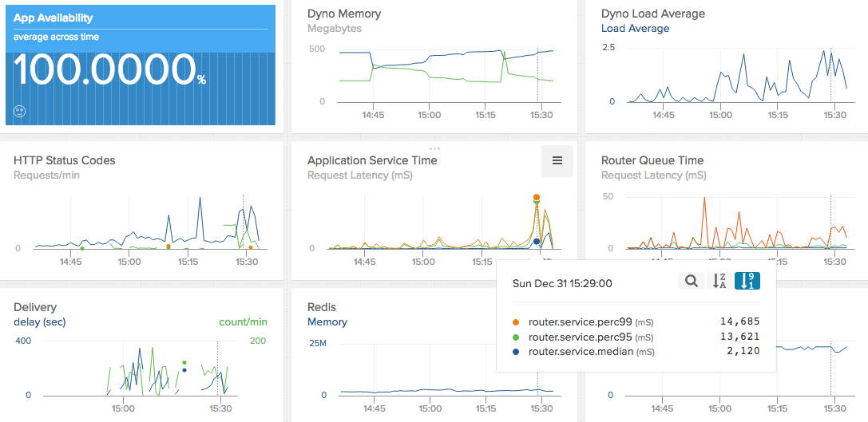868x422 pixels.
Task: Click the three-dot drag handle above Application Service Time
Action: pyautogui.click(x=434, y=149)
